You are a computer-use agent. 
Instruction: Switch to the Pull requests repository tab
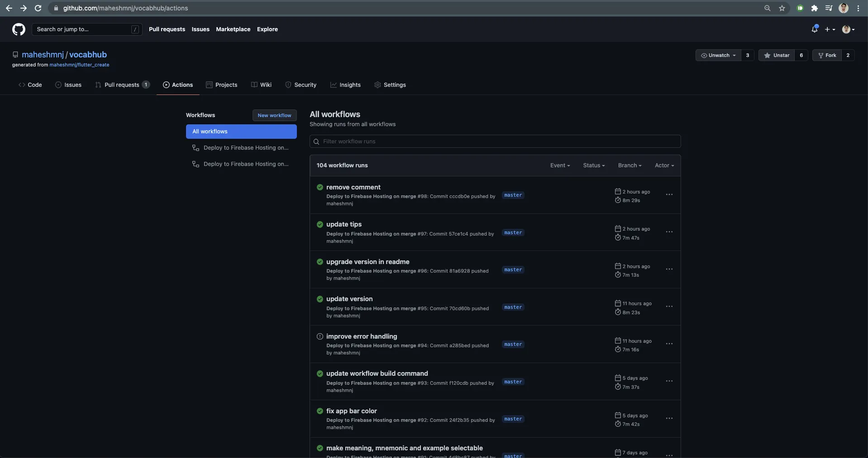(x=122, y=85)
